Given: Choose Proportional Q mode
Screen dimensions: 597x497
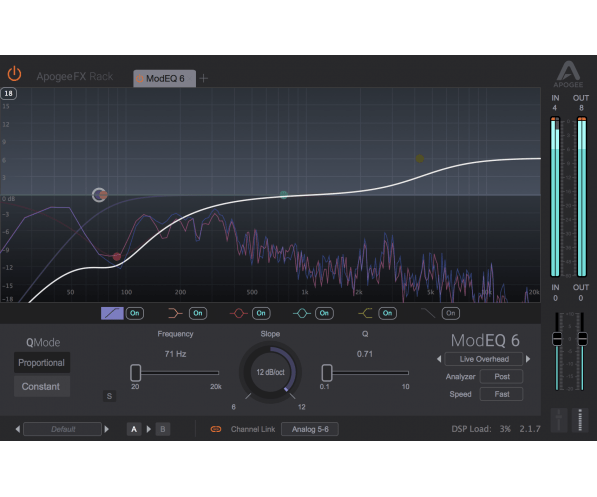Looking at the screenshot, I should (x=42, y=363).
